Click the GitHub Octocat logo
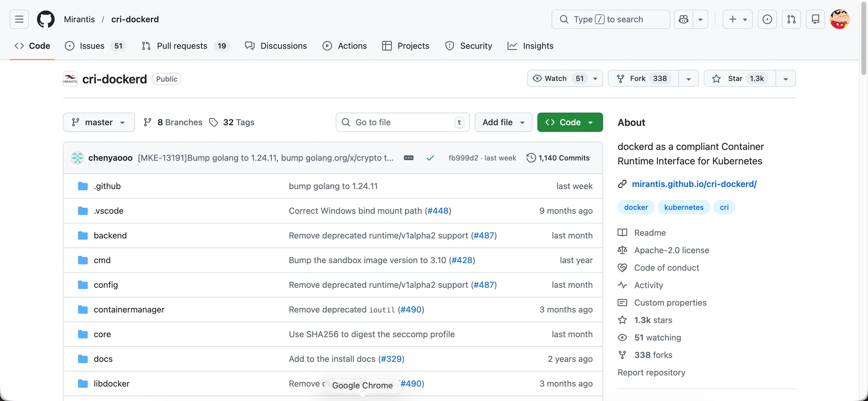 (46, 19)
